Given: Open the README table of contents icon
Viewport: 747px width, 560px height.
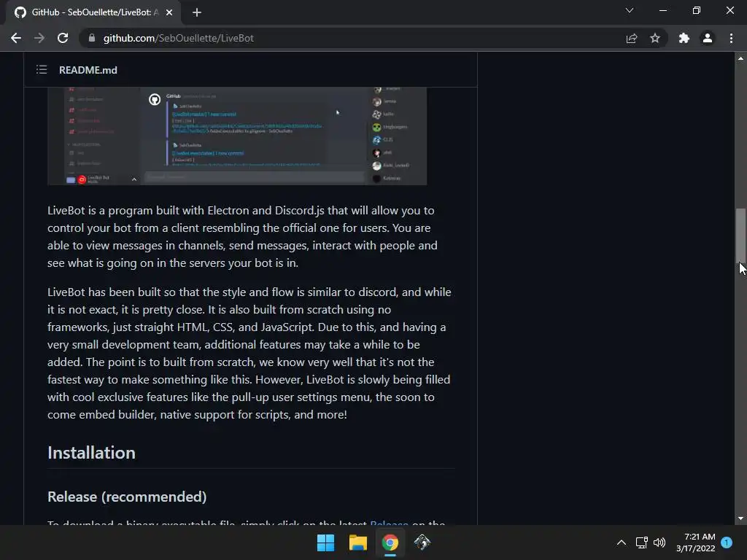Looking at the screenshot, I should 42,70.
